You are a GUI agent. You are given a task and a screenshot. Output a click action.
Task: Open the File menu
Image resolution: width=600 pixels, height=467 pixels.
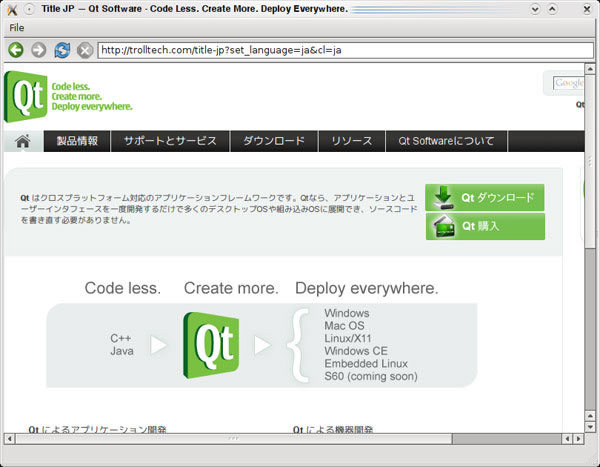point(16,28)
